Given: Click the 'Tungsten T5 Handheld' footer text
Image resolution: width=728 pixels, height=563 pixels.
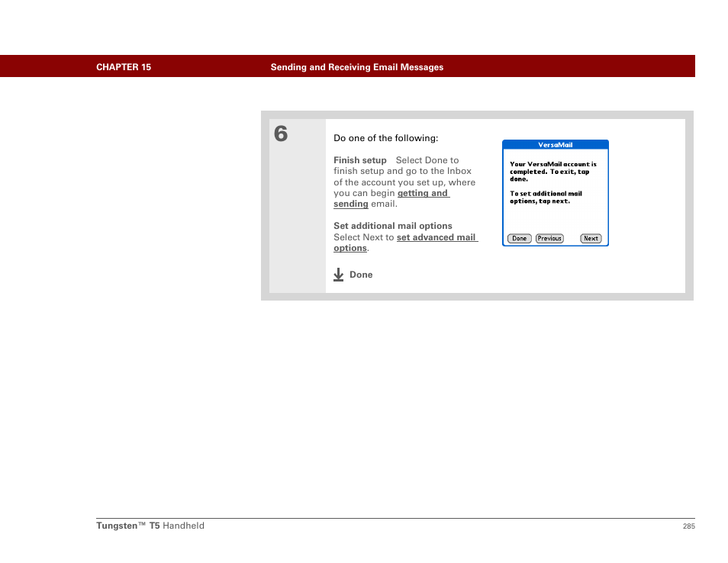Looking at the screenshot, I should [150, 526].
